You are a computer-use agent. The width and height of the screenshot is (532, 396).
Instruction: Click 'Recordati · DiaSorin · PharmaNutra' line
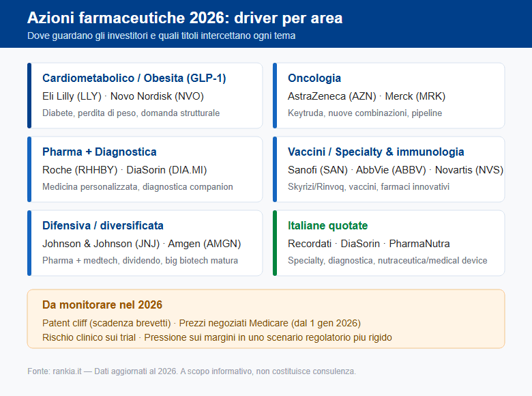tap(369, 244)
